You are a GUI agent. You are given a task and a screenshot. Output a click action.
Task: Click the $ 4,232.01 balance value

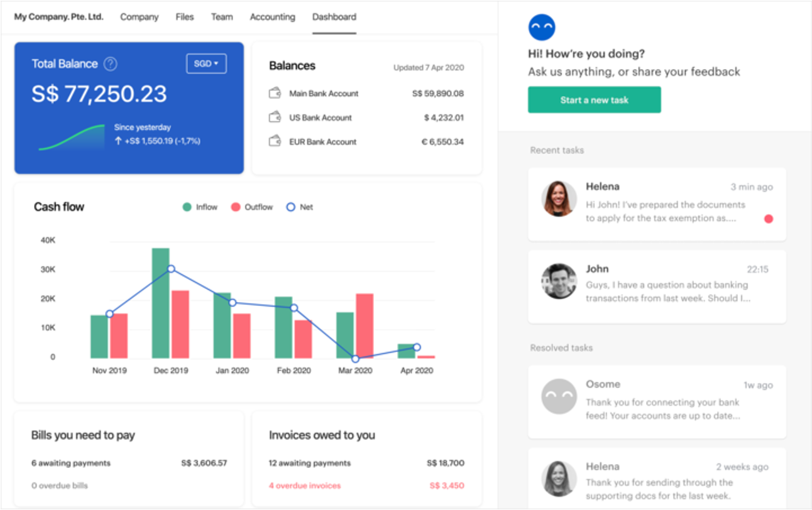(x=444, y=117)
